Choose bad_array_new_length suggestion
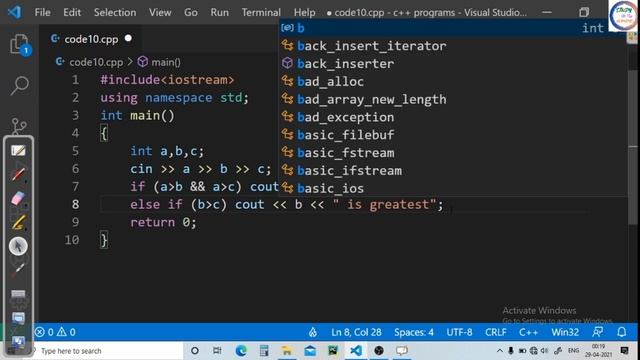This screenshot has height=360, width=640. click(453, 99)
